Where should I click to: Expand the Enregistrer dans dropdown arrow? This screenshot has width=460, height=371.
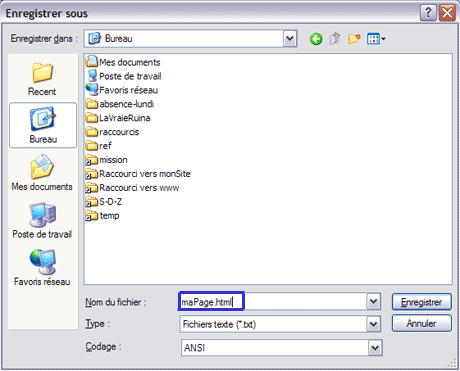click(x=290, y=39)
